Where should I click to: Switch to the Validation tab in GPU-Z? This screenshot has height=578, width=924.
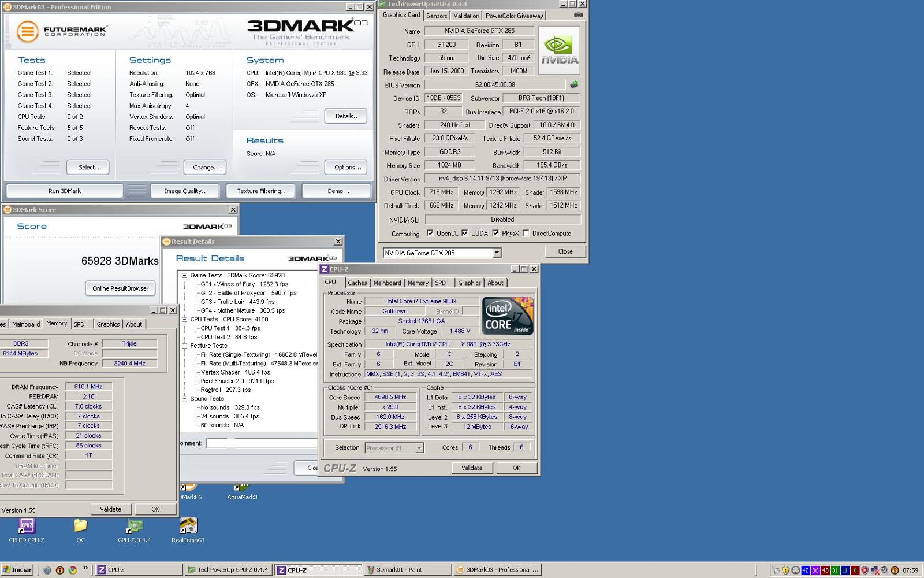(x=466, y=16)
